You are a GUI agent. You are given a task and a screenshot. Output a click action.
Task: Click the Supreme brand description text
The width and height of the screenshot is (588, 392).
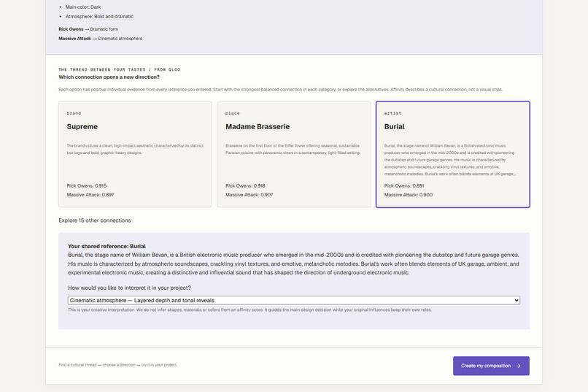pos(135,149)
